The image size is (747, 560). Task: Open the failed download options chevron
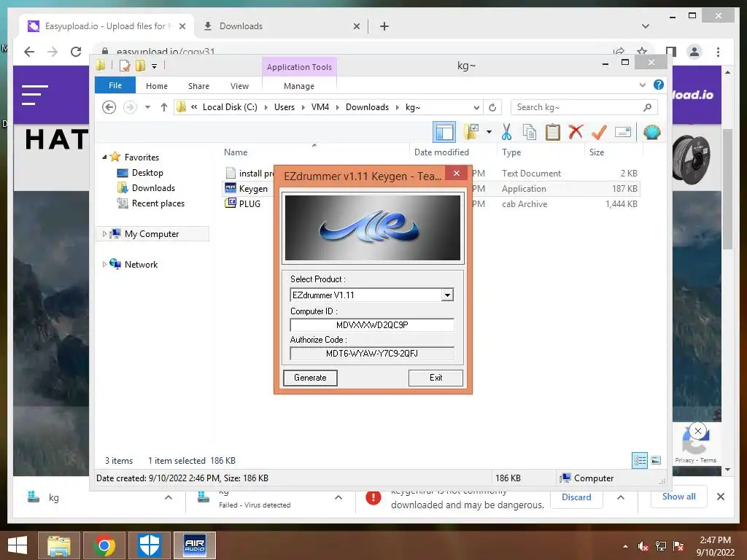[338, 497]
